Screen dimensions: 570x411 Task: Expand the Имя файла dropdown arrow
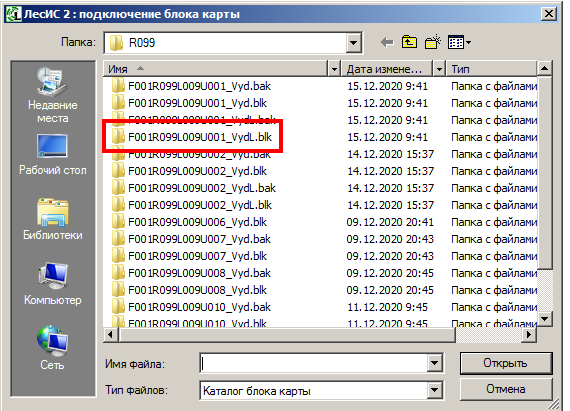coord(434,363)
